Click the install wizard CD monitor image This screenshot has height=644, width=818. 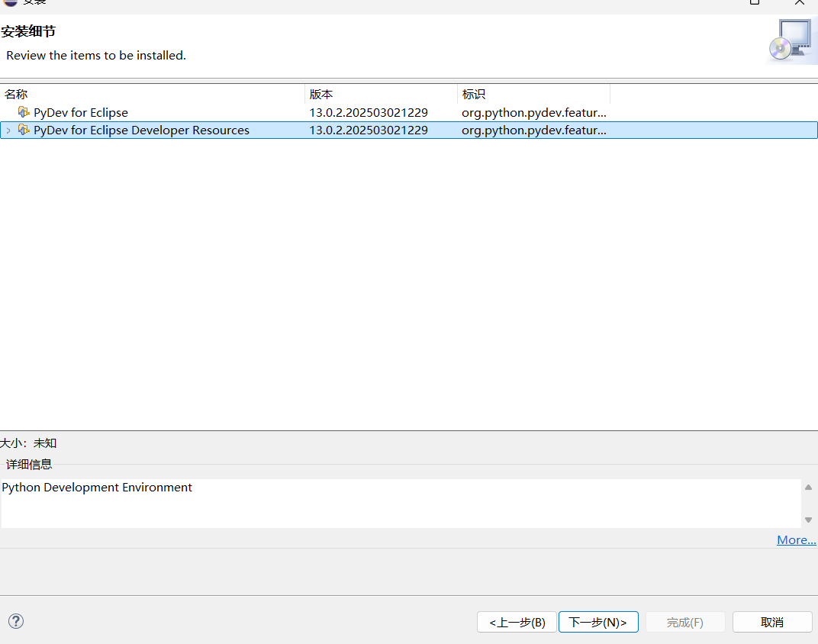click(x=791, y=40)
